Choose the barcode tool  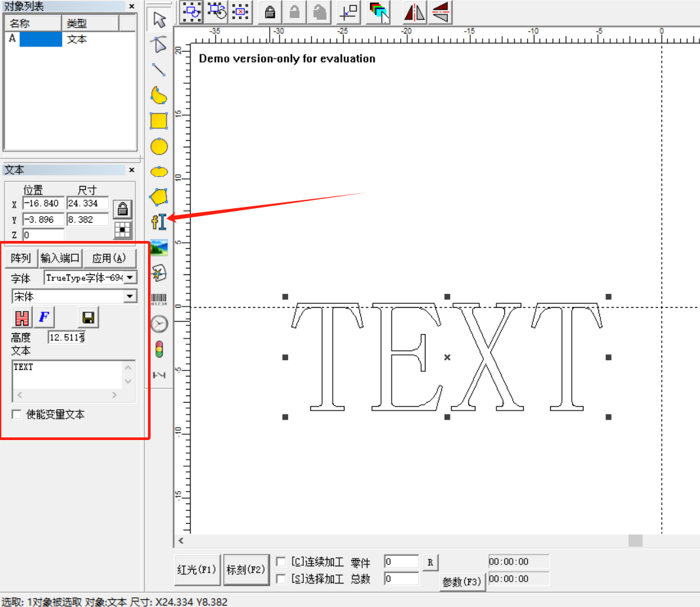(159, 299)
